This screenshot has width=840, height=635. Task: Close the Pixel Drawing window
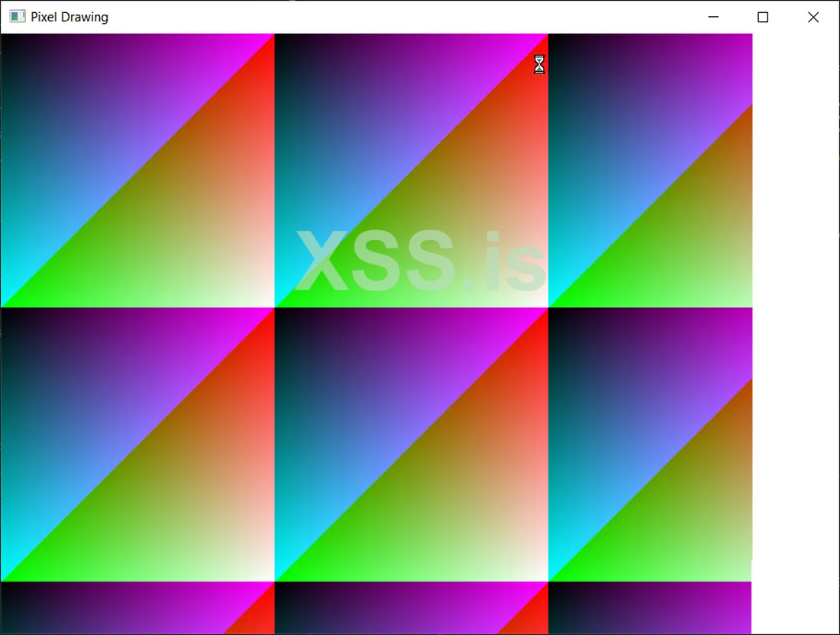click(x=813, y=17)
